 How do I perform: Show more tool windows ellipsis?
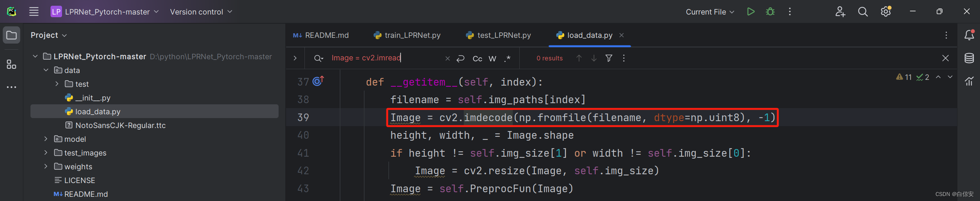(x=11, y=87)
